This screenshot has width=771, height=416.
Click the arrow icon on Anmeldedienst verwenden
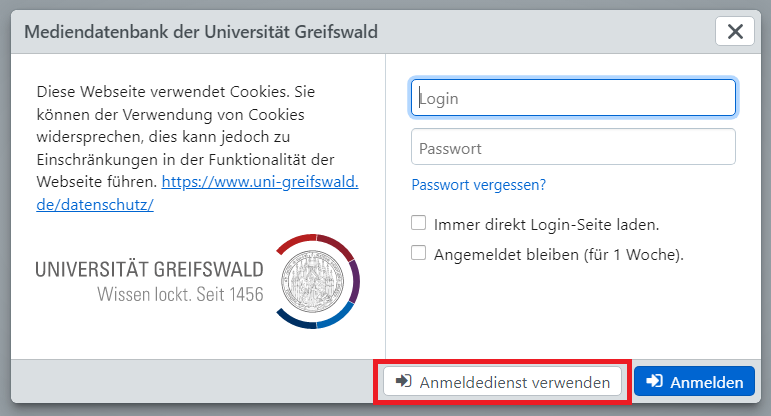coord(403,381)
